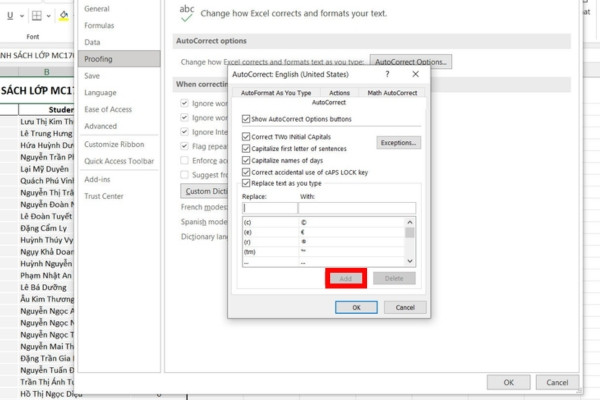
Task: Select cell with Huỳnh Thúy Vy
Action: 46,240
